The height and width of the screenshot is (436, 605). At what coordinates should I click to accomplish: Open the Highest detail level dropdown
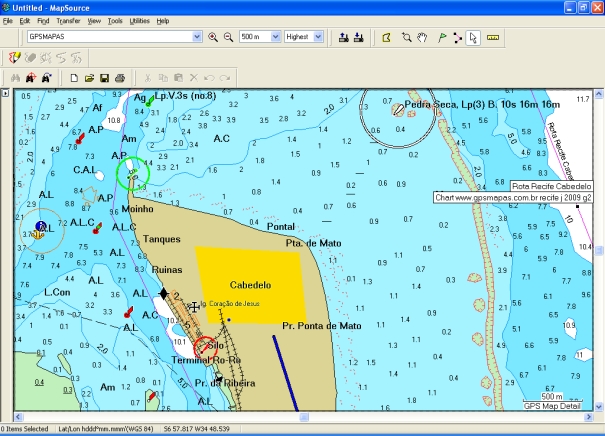coord(318,37)
